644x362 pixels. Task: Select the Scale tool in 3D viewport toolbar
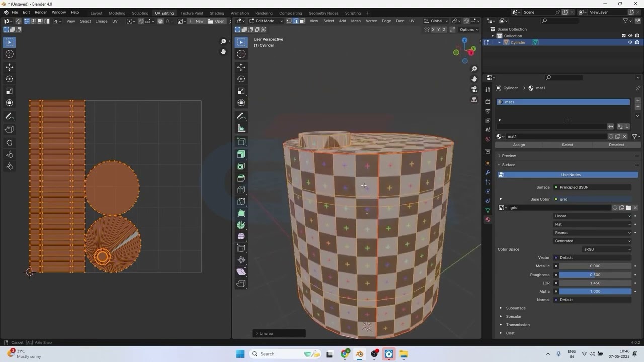[x=241, y=91]
